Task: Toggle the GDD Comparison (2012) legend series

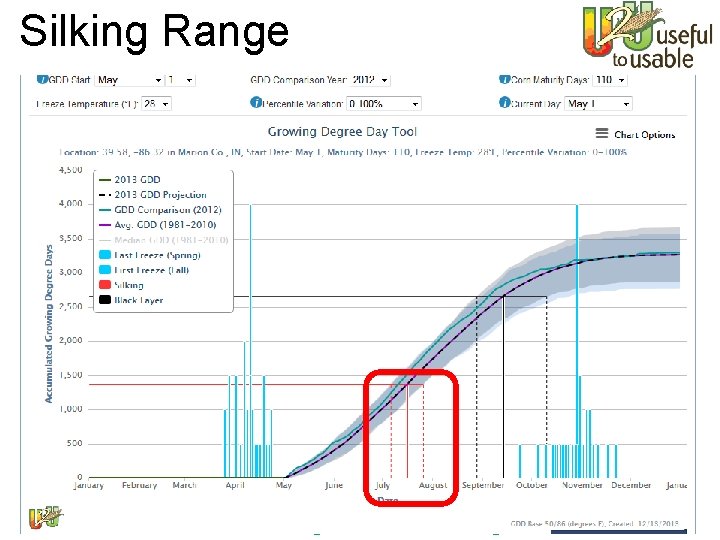Action: [160, 210]
